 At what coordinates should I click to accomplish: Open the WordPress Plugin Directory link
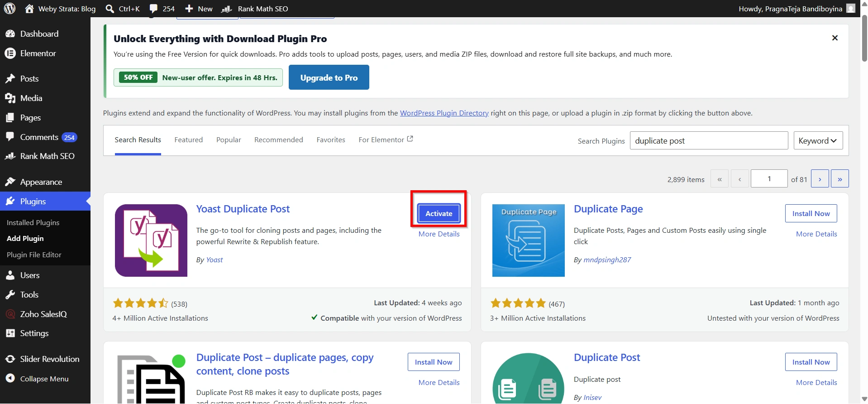(x=444, y=113)
